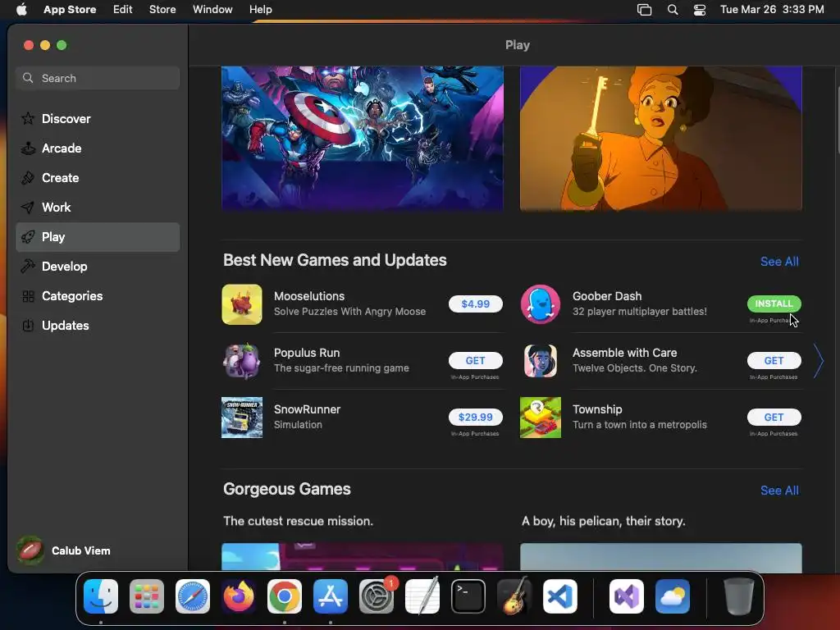Image resolution: width=840 pixels, height=630 pixels.
Task: Go to the Create section
Action: (98, 178)
